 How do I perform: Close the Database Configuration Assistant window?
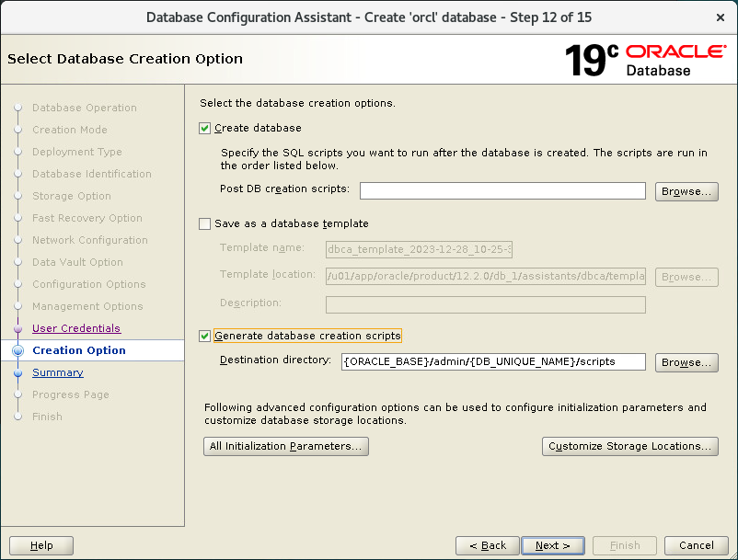(721, 17)
